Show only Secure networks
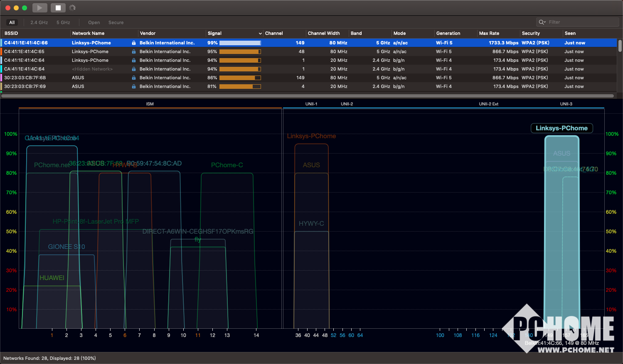The image size is (623, 364). 116,22
